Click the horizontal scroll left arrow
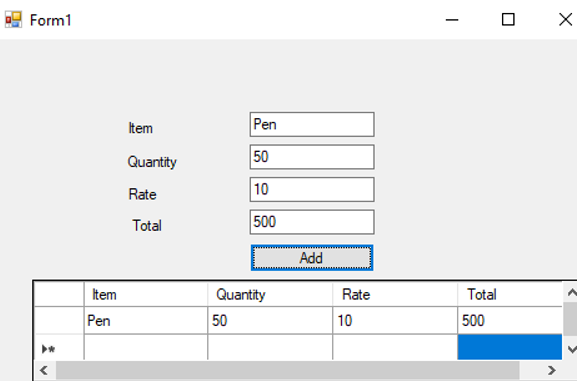Viewport: 577px width, 381px height. [44, 370]
